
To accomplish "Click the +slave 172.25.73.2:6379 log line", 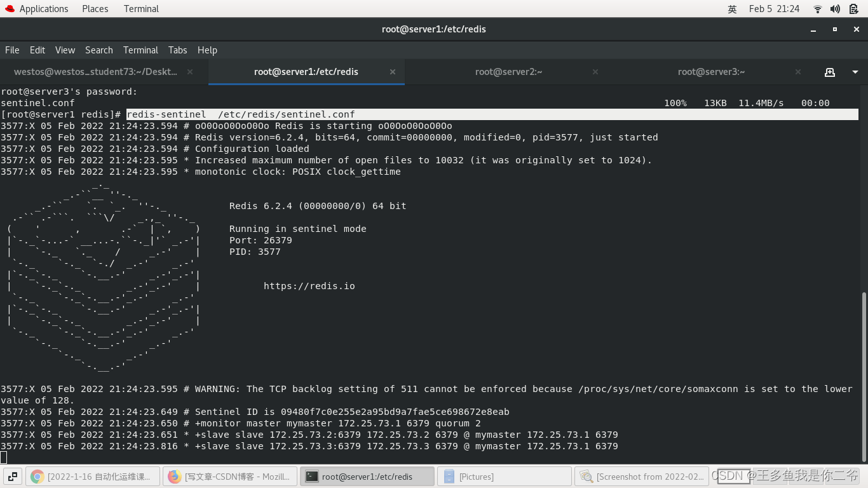I will [309, 435].
